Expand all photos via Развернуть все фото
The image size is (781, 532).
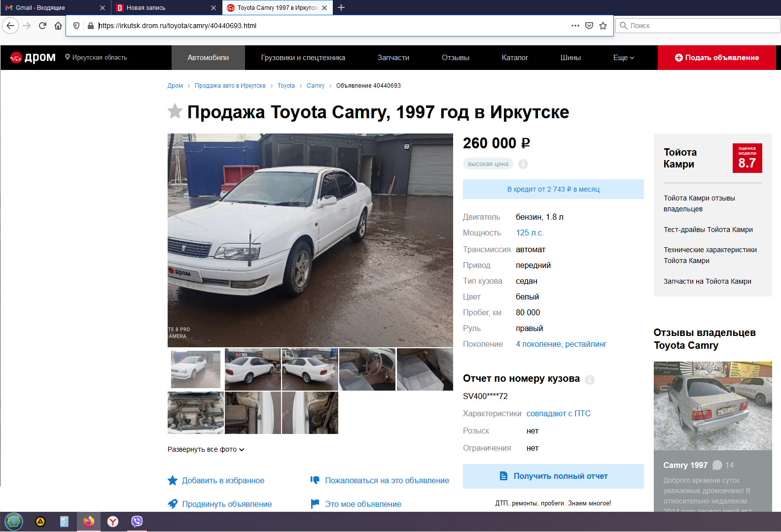206,449
